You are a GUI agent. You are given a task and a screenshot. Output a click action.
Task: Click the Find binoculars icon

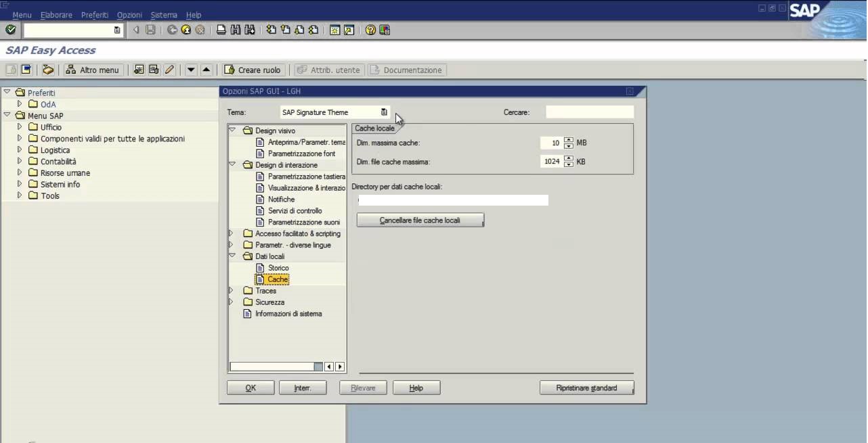[x=236, y=30]
